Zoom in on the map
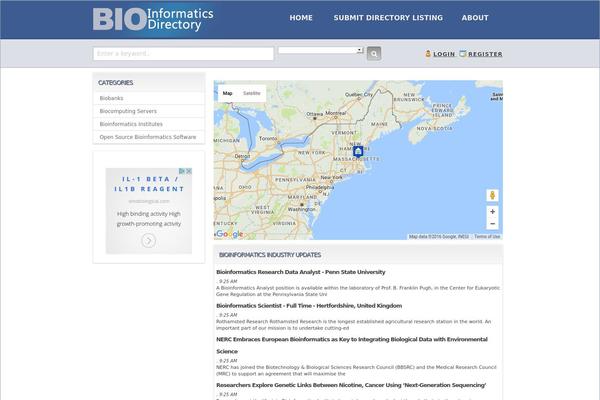 (492, 212)
